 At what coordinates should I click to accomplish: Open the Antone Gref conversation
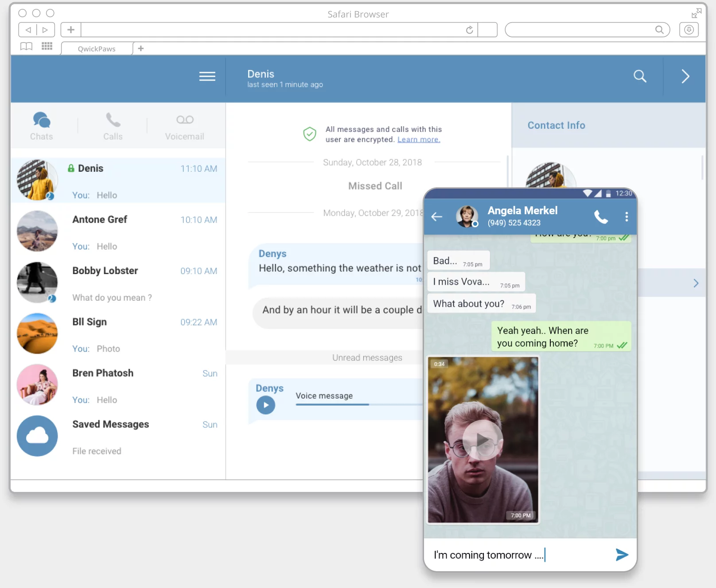(x=118, y=232)
